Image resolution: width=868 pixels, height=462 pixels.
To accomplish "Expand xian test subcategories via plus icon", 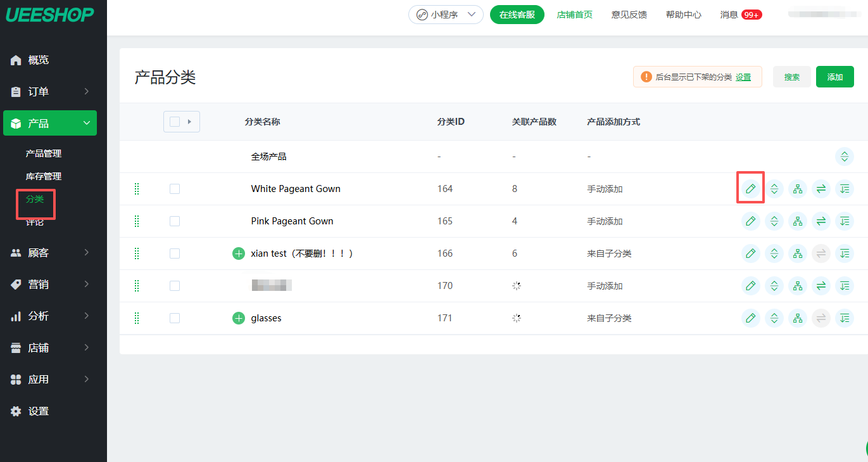I will (x=239, y=253).
